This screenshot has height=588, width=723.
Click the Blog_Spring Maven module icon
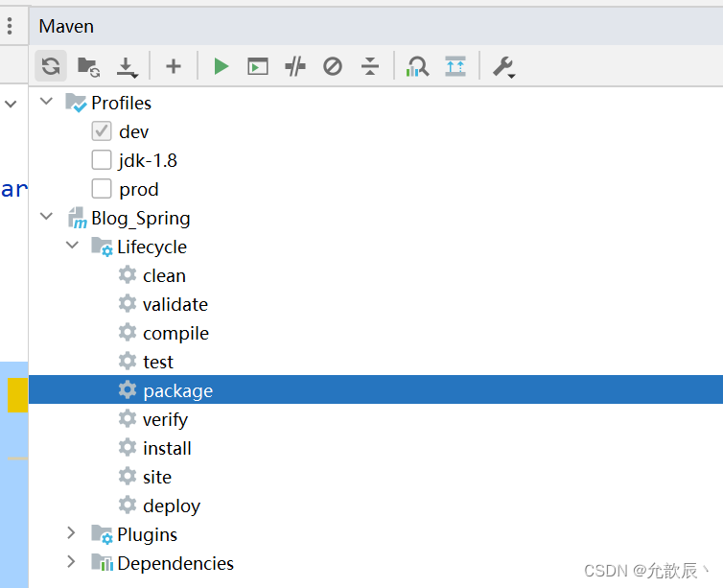pyautogui.click(x=77, y=218)
